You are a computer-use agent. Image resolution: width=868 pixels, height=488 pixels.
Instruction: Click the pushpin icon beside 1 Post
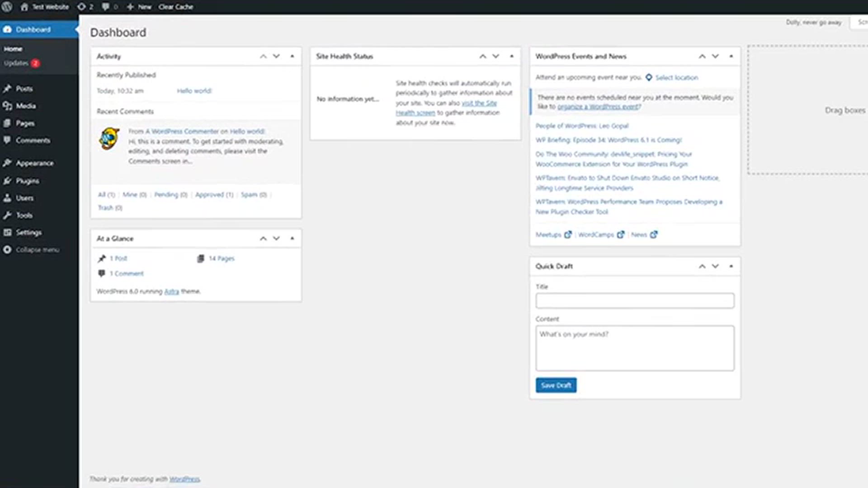point(102,258)
